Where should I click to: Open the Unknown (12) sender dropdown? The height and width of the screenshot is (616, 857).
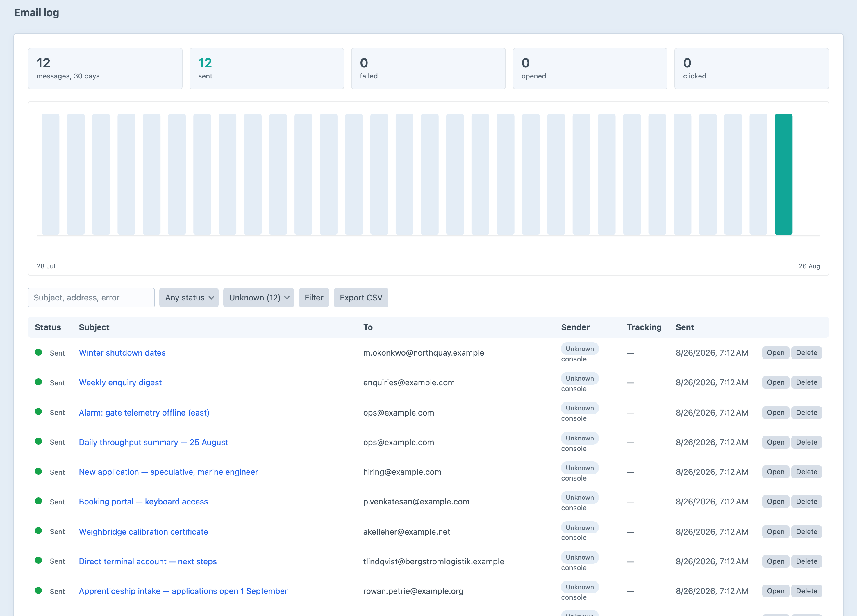click(x=258, y=298)
